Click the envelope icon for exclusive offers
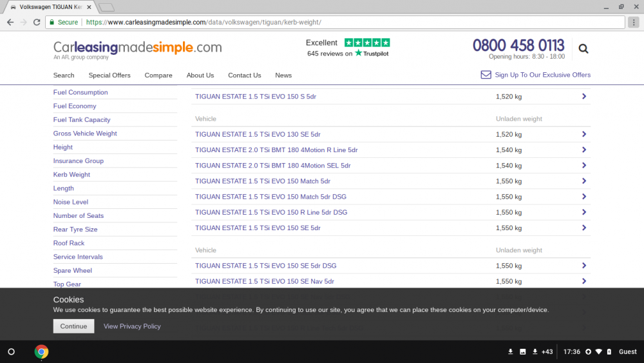This screenshot has height=363, width=644. 486,74
